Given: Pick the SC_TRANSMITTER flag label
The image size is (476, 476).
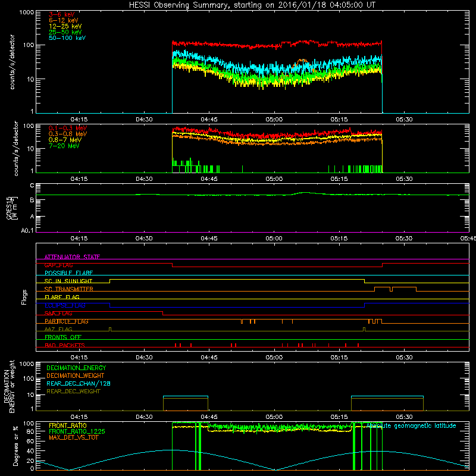Looking at the screenshot, I should (68, 289).
